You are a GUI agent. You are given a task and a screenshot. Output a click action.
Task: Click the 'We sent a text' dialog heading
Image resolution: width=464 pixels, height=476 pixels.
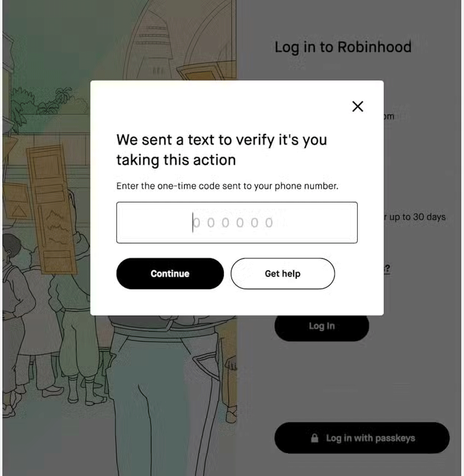tap(222, 150)
